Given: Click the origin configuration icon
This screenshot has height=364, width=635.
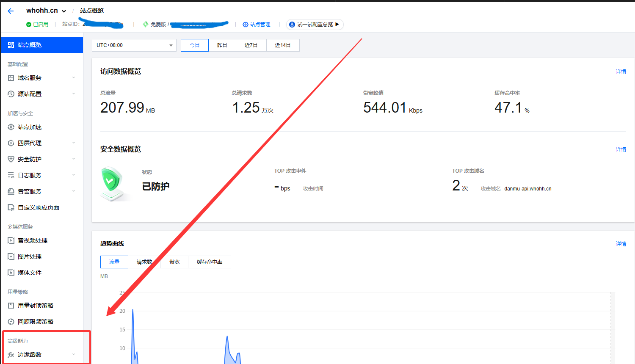Looking at the screenshot, I should pyautogui.click(x=11, y=94).
